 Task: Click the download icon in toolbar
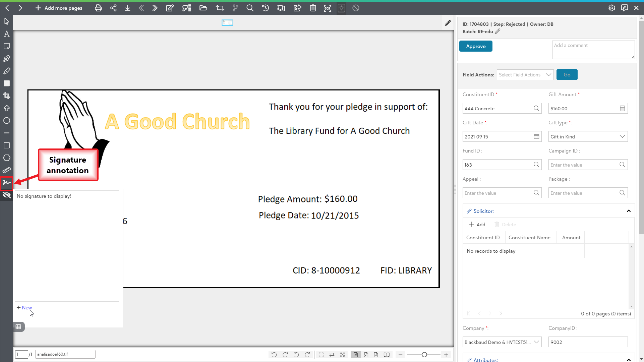click(127, 8)
